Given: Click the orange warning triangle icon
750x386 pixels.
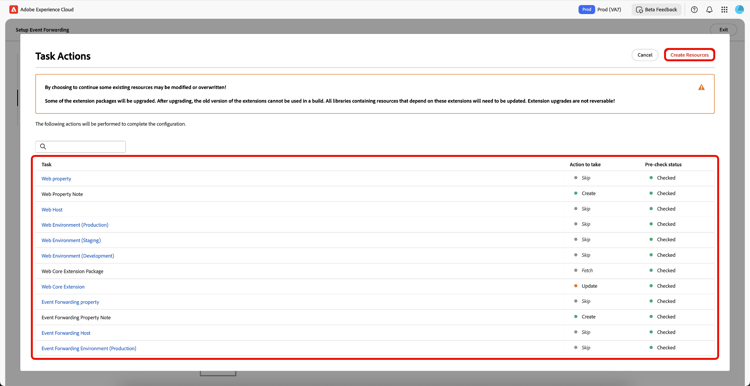Looking at the screenshot, I should pos(701,87).
